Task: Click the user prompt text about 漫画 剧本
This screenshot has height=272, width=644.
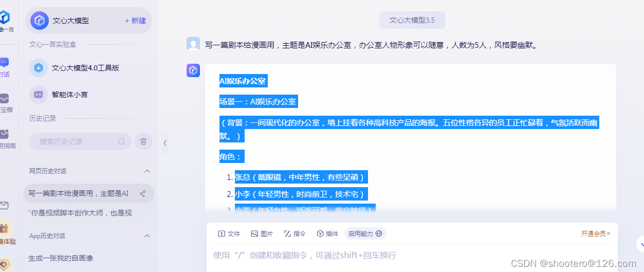Action: [372, 45]
